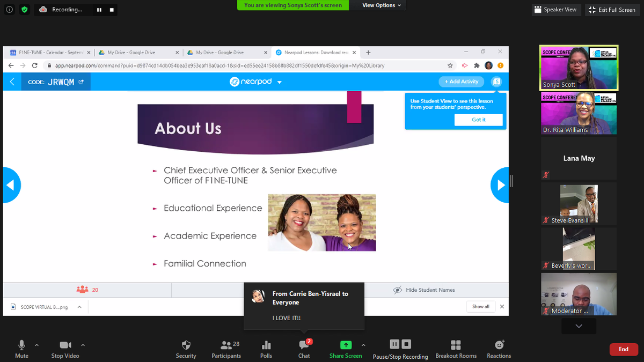Select the Beverly's video thumbnail
This screenshot has height=362, width=644.
(579, 249)
